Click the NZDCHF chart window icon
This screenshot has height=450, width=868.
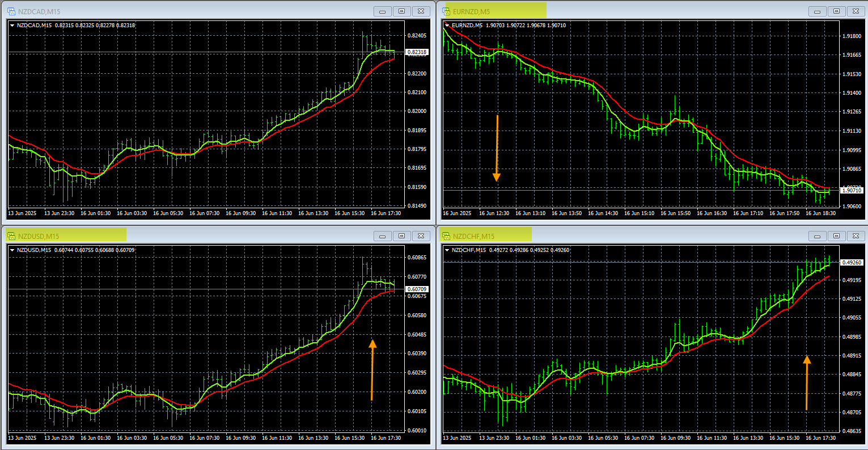coord(446,236)
